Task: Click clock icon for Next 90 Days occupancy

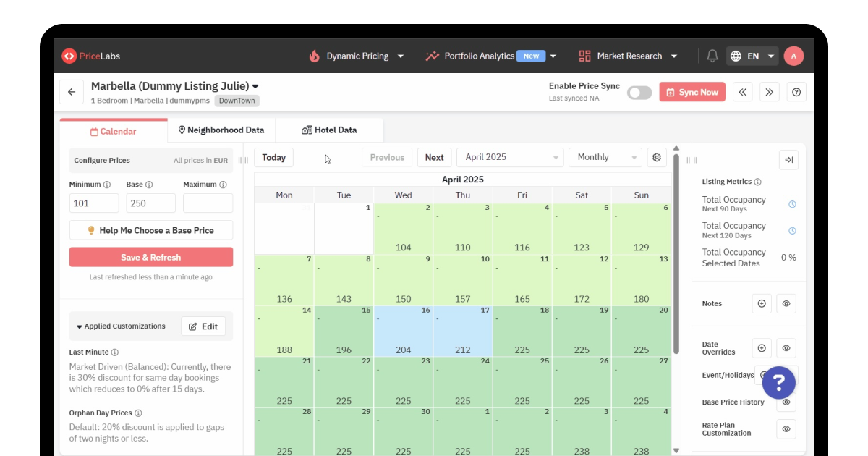Action: 792,204
